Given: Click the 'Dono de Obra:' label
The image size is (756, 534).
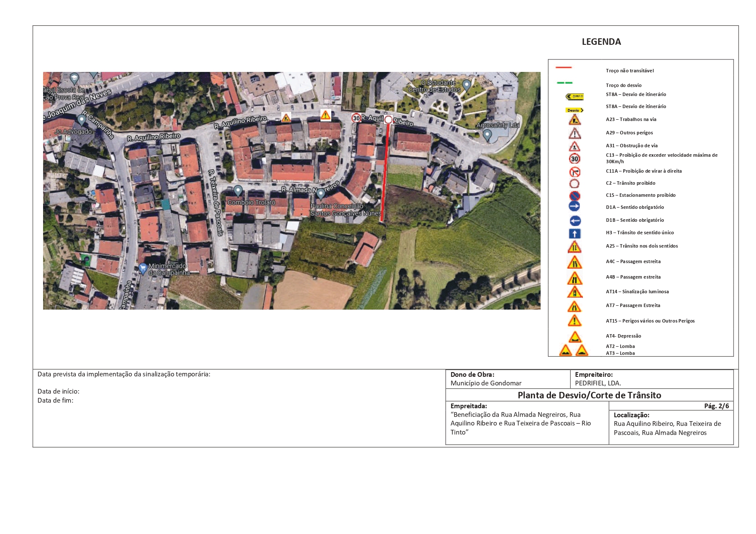Looking at the screenshot, I should pyautogui.click(x=473, y=375).
